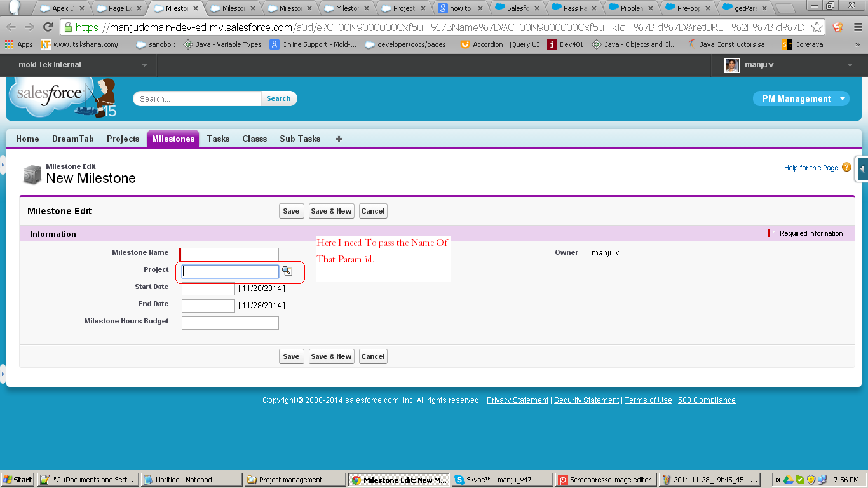
Task: Switch to the getPara browser tab
Action: coord(745,8)
